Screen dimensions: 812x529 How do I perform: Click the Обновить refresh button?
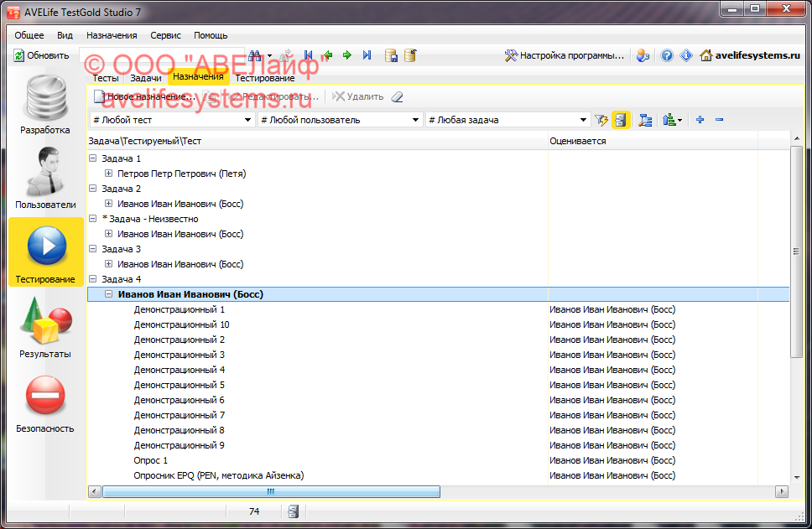42,55
